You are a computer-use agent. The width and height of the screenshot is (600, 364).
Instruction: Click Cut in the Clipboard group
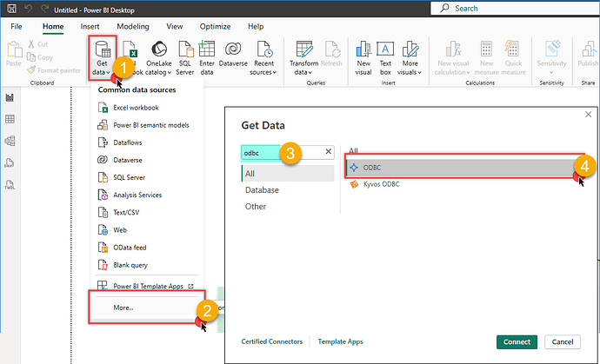[38, 44]
